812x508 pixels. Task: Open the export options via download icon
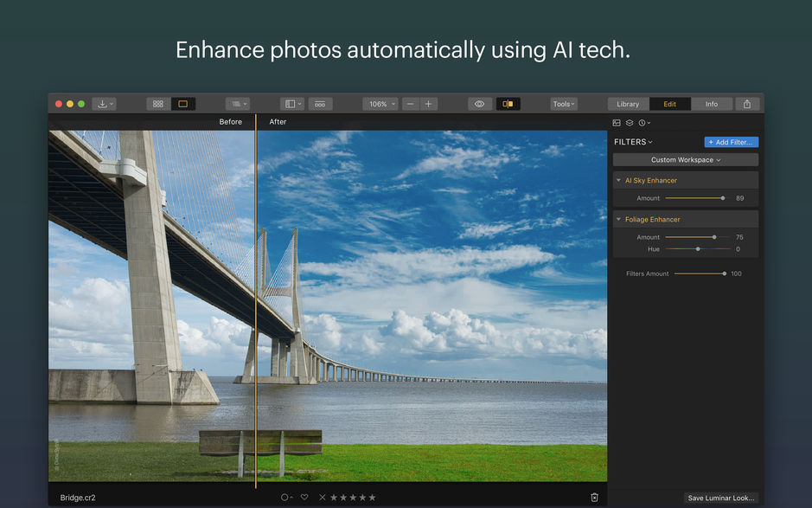click(x=104, y=103)
